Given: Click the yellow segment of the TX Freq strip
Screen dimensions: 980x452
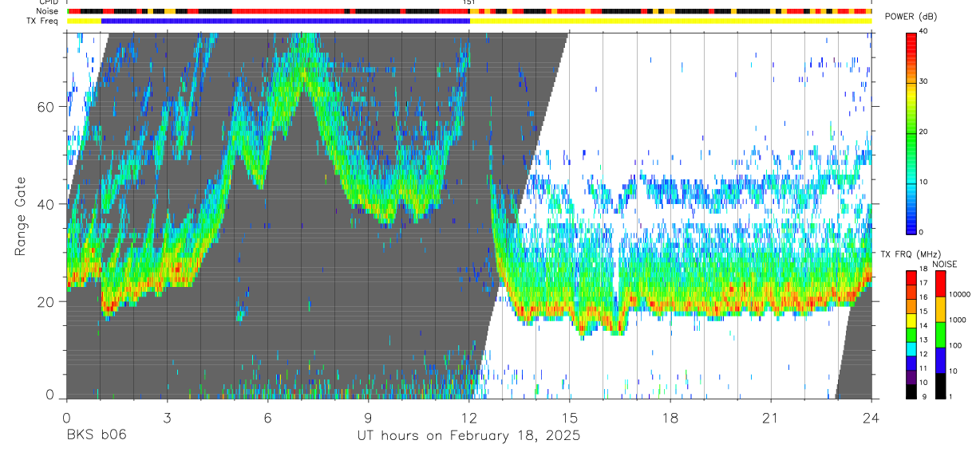Looking at the screenshot, I should point(670,21).
